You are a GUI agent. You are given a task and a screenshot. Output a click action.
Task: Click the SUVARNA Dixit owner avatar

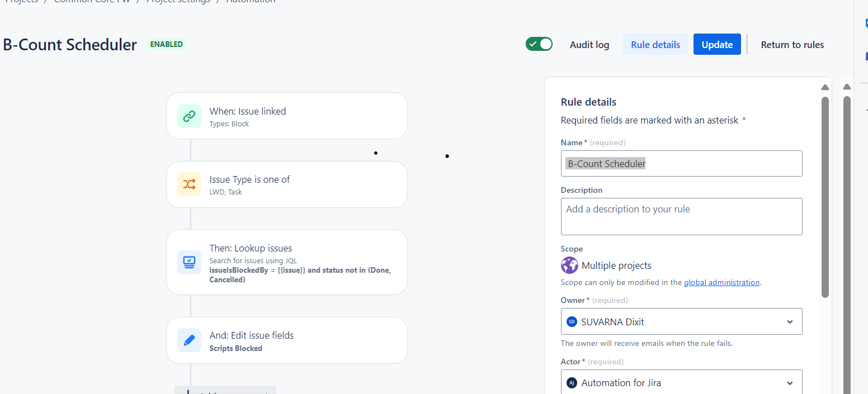tap(572, 322)
